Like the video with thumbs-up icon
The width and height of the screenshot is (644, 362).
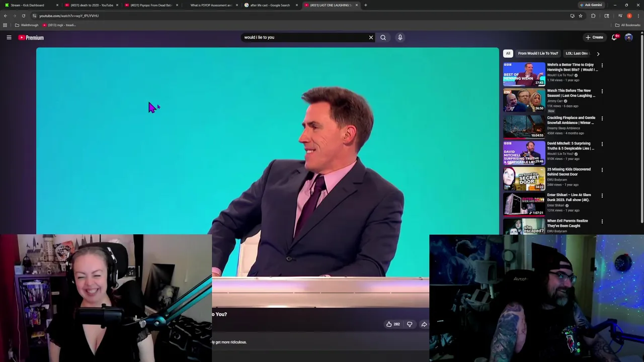pos(389,324)
